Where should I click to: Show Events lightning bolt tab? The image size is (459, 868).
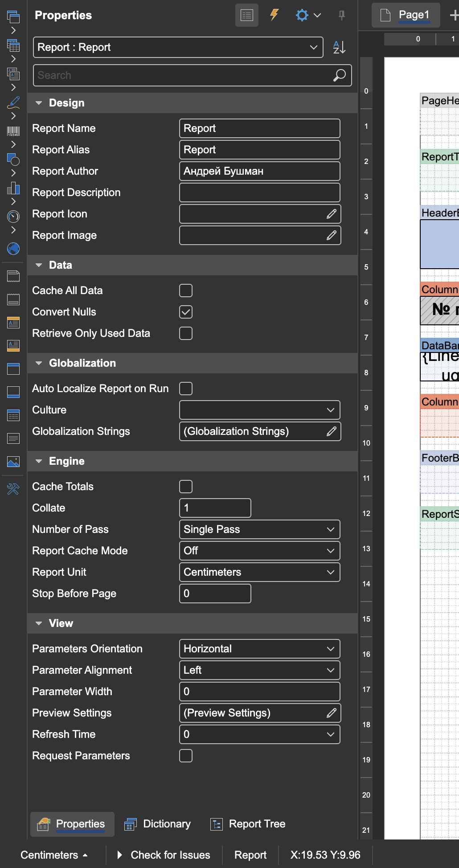pos(275,15)
